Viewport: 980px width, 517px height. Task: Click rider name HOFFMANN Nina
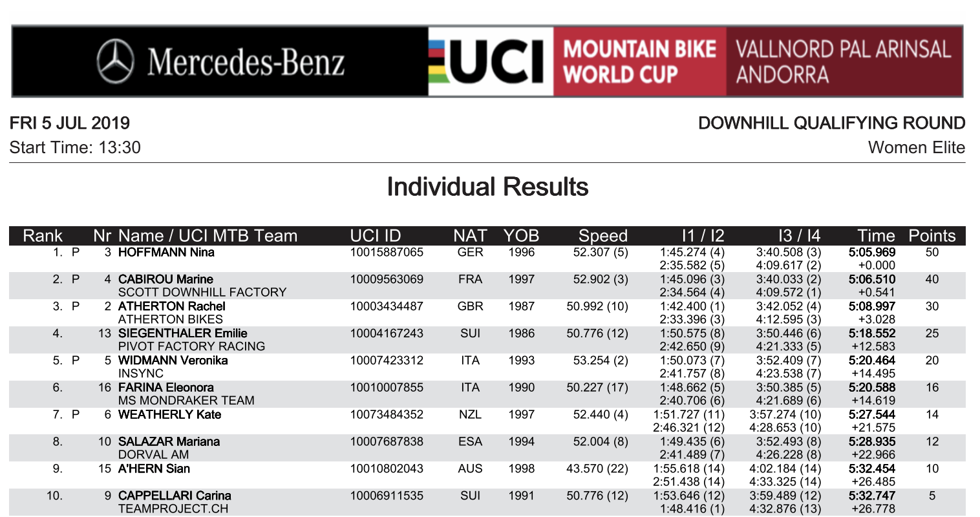click(x=166, y=253)
